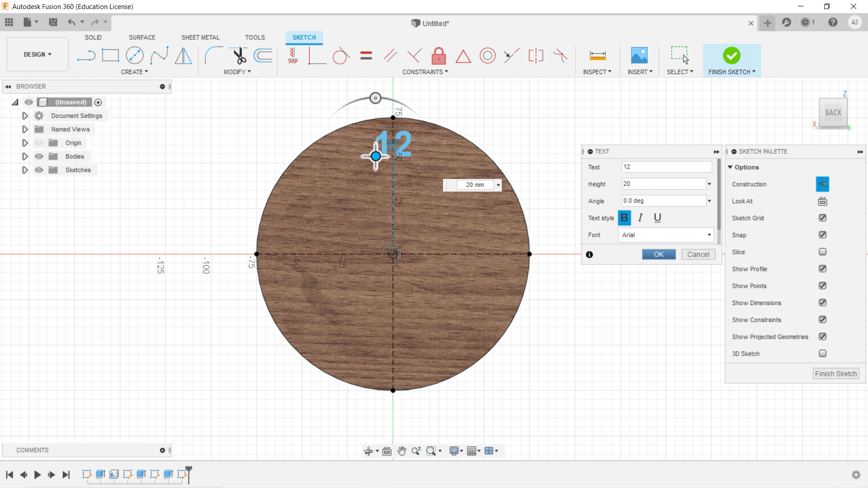The height and width of the screenshot is (488, 868).
Task: Hide the Bodies folder using eye icon
Action: click(x=39, y=156)
